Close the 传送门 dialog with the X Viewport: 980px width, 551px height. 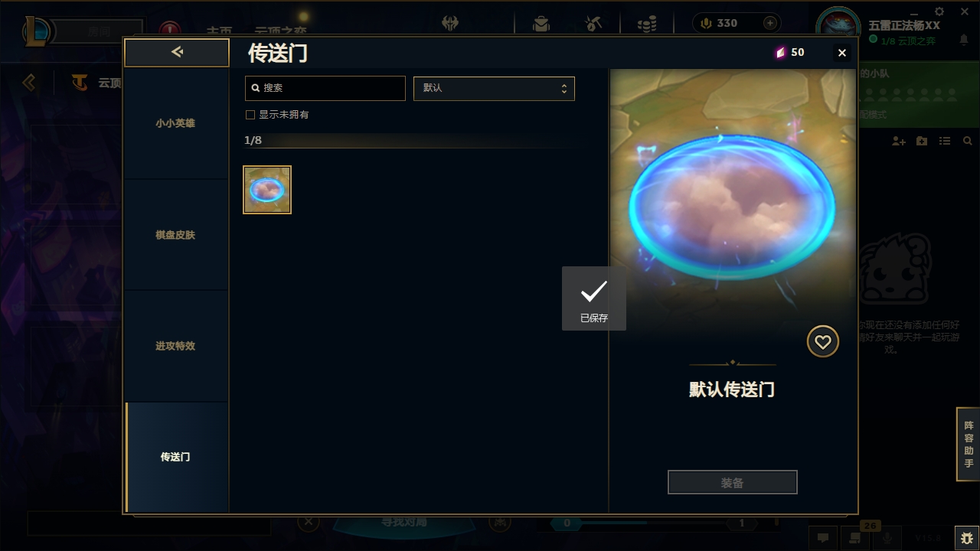coord(842,53)
